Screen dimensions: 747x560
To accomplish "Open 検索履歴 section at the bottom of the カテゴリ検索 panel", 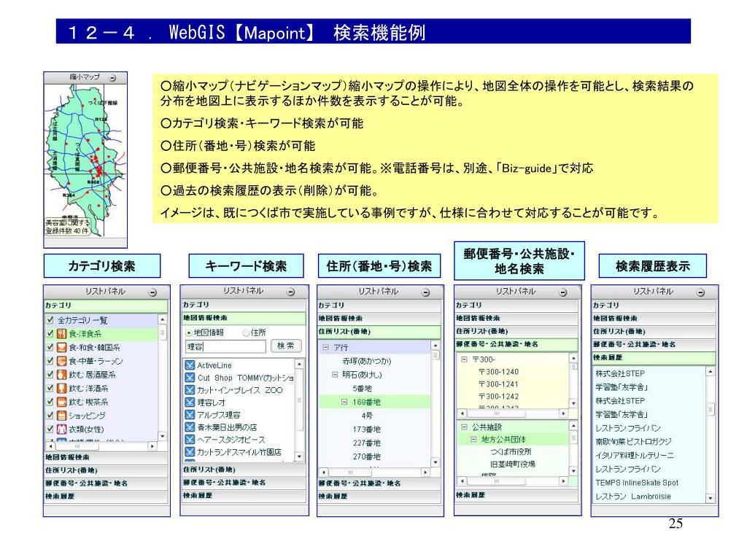I will point(106,497).
